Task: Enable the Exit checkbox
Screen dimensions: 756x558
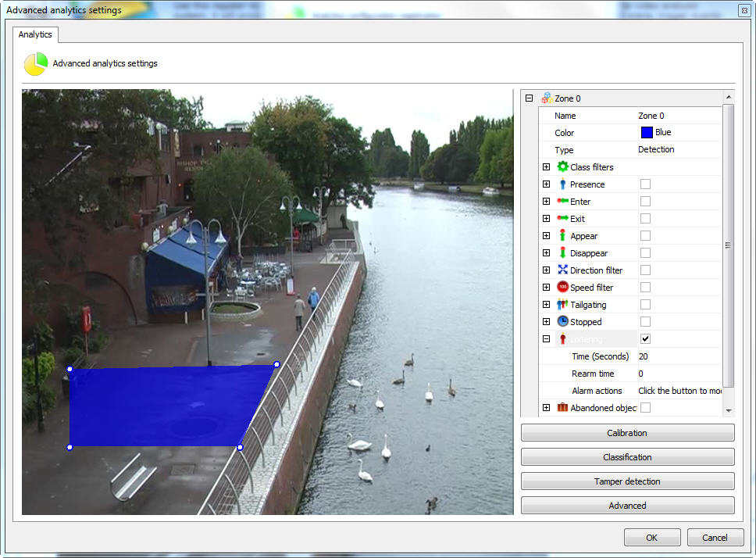Action: (x=645, y=219)
